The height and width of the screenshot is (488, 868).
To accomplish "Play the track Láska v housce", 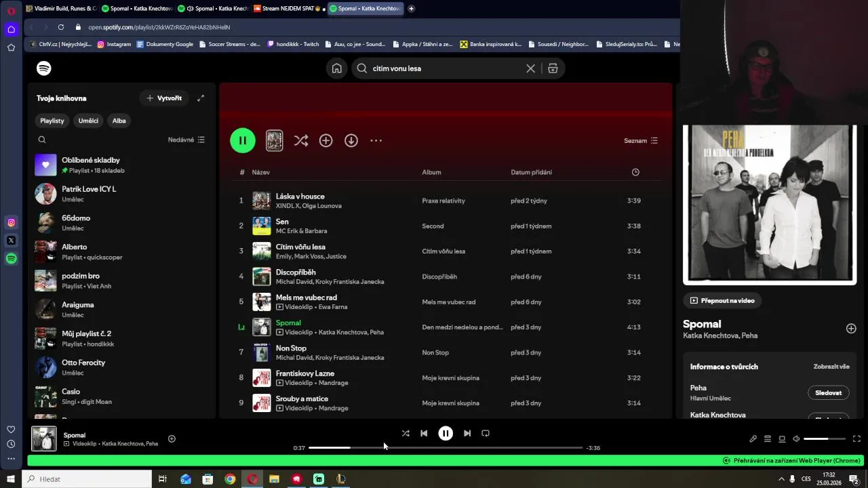I will (241, 201).
